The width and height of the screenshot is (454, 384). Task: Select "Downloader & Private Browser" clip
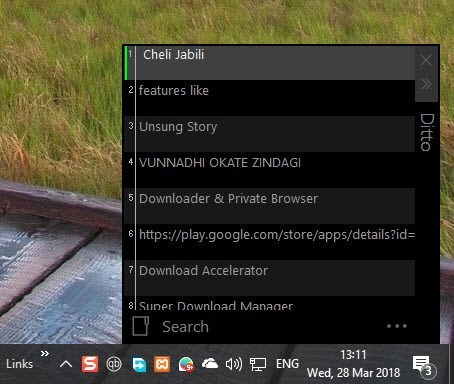269,206
